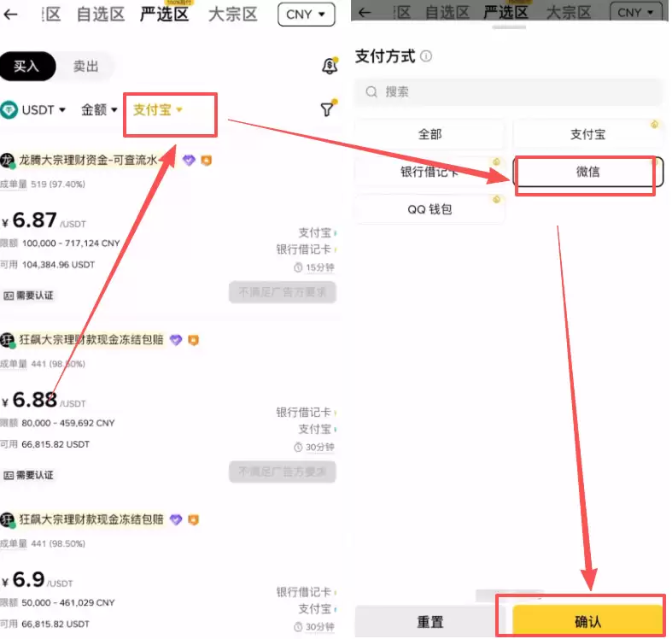This screenshot has height=639, width=672.
Task: Switch to 严选区 tab in left panel
Action: click(x=165, y=15)
